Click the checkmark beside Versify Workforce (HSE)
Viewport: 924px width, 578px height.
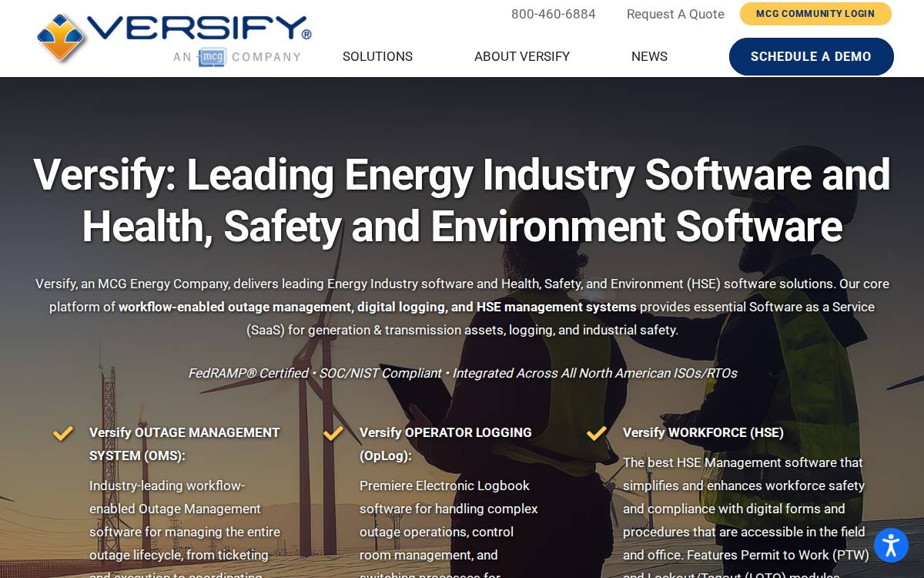click(597, 433)
